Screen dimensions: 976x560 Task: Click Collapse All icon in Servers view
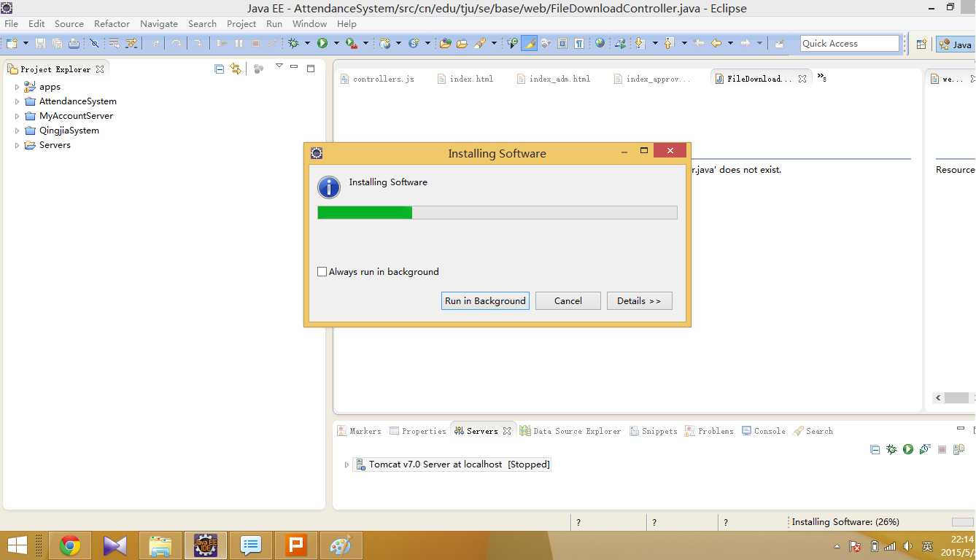click(875, 449)
